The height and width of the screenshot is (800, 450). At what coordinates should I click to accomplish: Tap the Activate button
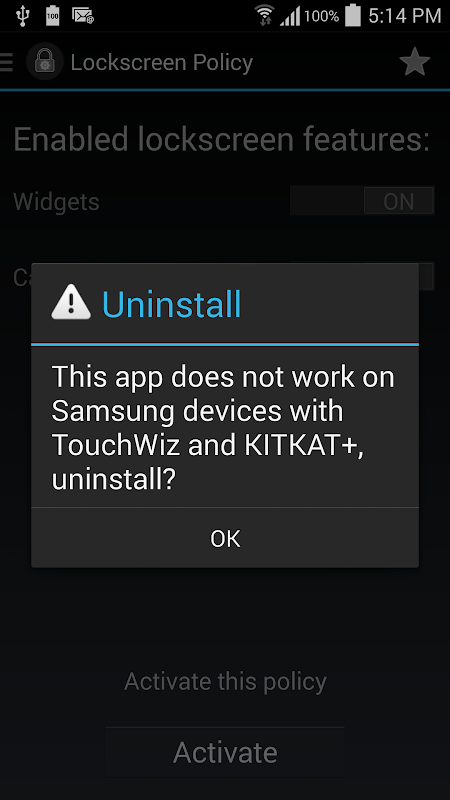pos(225,752)
